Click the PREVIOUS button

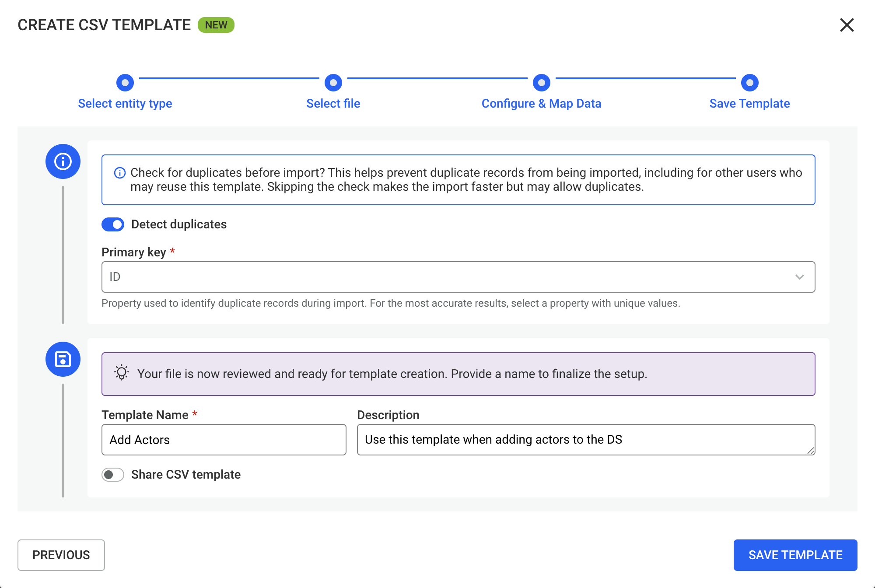[61, 555]
